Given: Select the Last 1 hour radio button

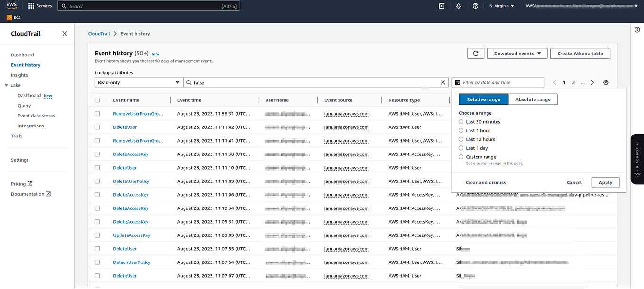Looking at the screenshot, I should click(460, 130).
